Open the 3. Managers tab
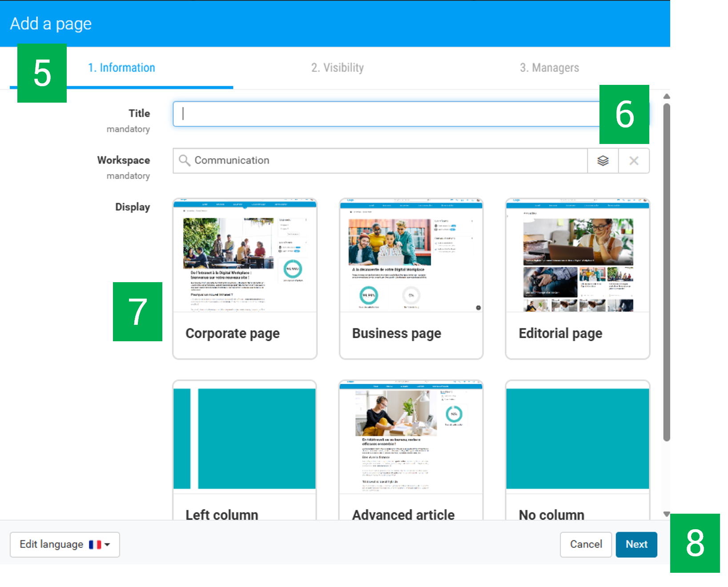The width and height of the screenshot is (728, 587). [550, 68]
